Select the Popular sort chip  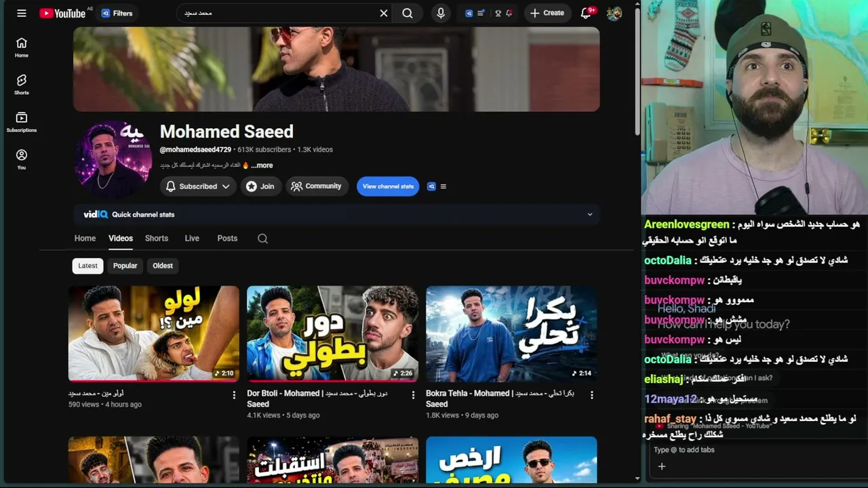point(125,266)
